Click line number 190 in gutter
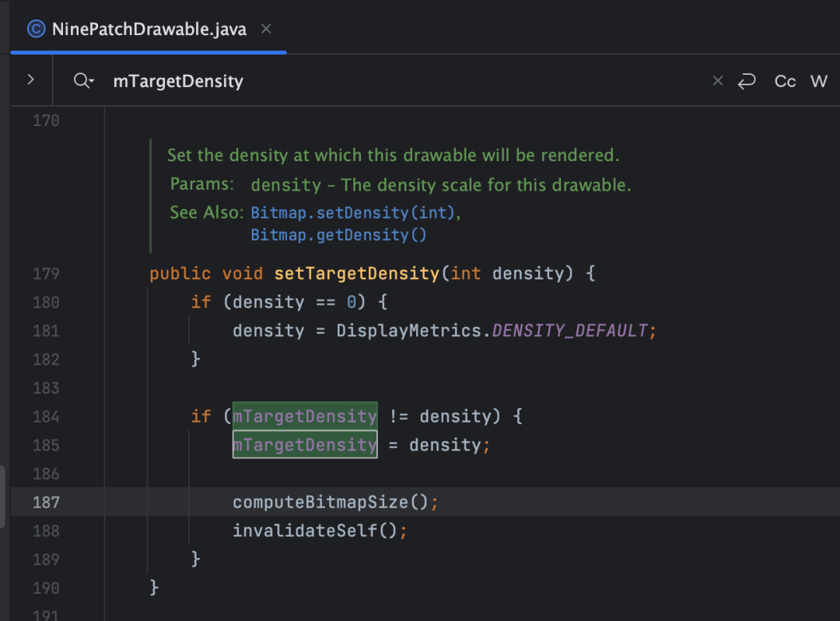 coord(46,588)
